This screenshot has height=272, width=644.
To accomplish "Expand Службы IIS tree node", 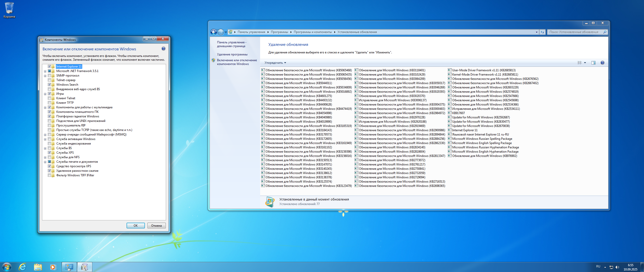I will point(45,148).
